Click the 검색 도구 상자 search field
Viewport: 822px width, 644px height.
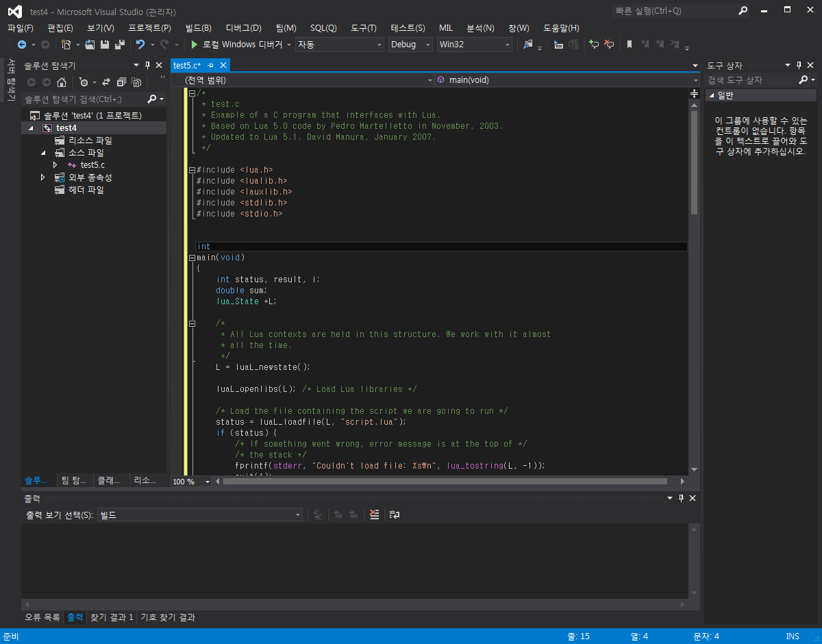pos(751,80)
